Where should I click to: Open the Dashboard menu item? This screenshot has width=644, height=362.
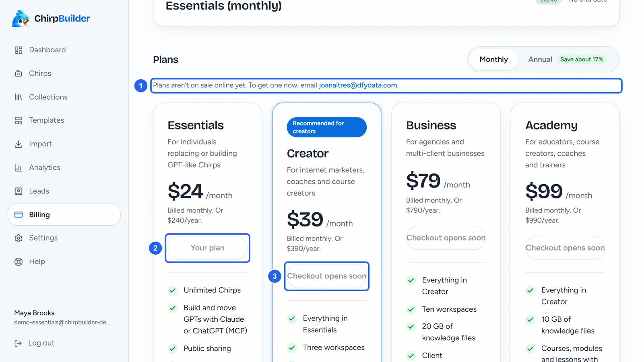pyautogui.click(x=64, y=50)
